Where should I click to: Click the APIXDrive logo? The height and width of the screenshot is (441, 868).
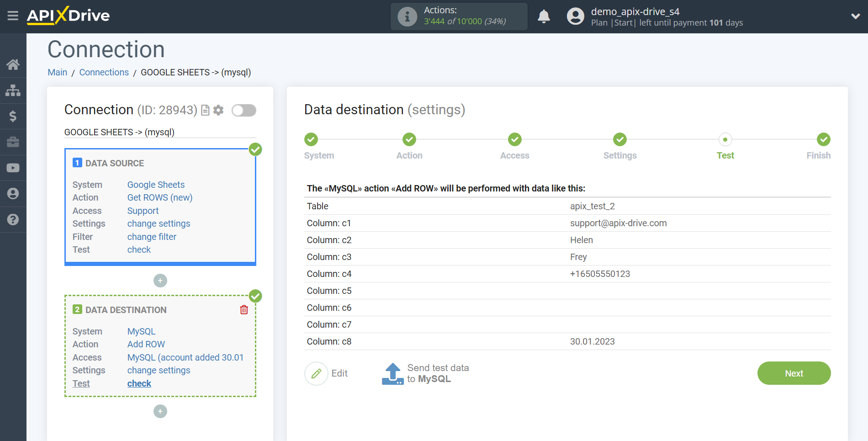tap(69, 16)
